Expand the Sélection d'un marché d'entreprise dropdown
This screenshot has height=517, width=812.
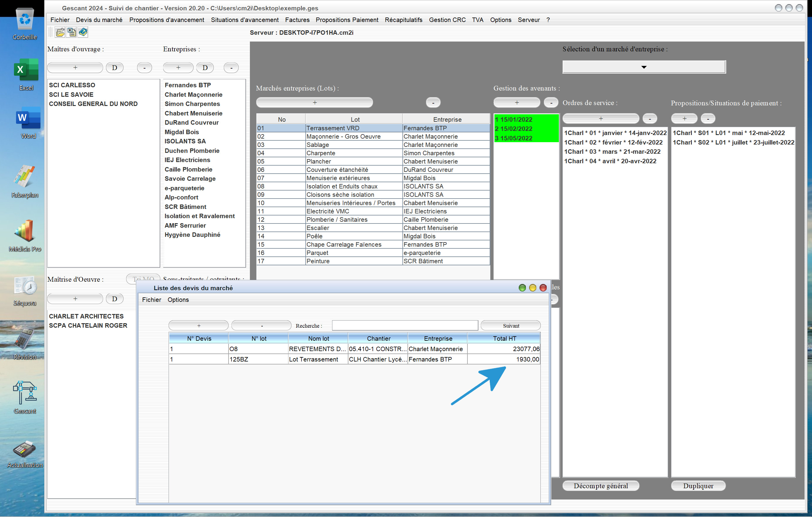point(644,67)
